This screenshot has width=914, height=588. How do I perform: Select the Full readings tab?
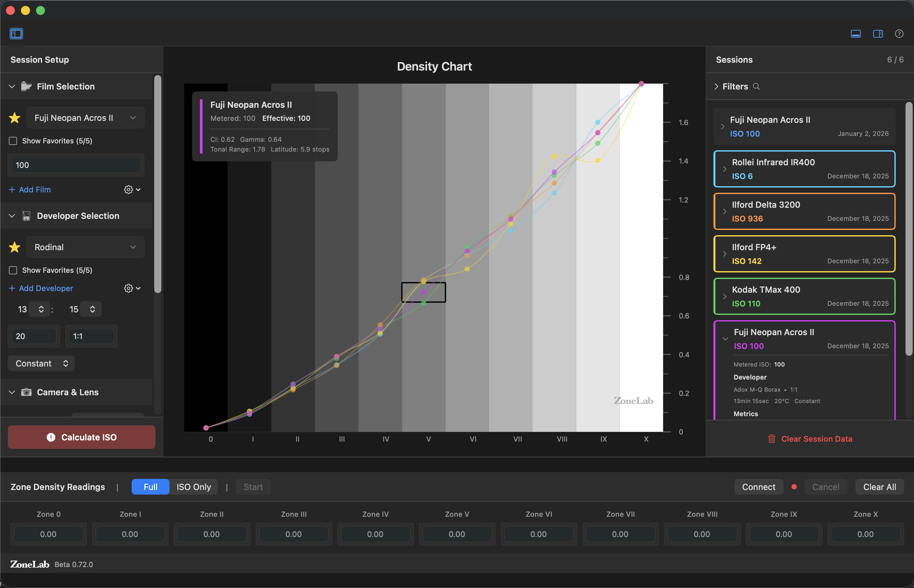[x=150, y=487]
